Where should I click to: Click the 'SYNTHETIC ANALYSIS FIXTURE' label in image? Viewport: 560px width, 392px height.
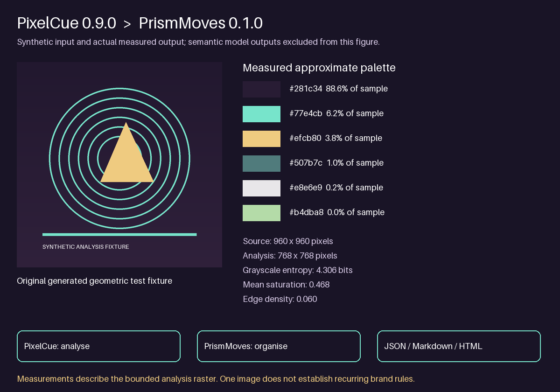click(x=86, y=247)
